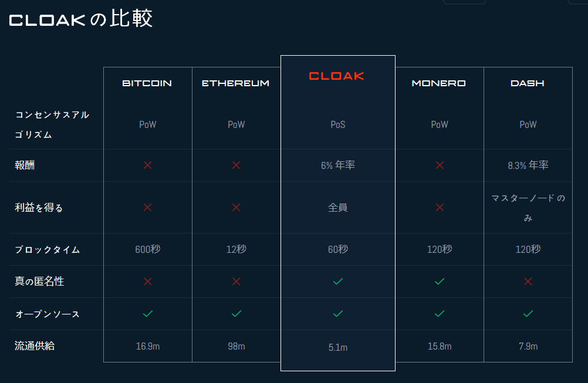Select the MONERO column header

click(439, 83)
